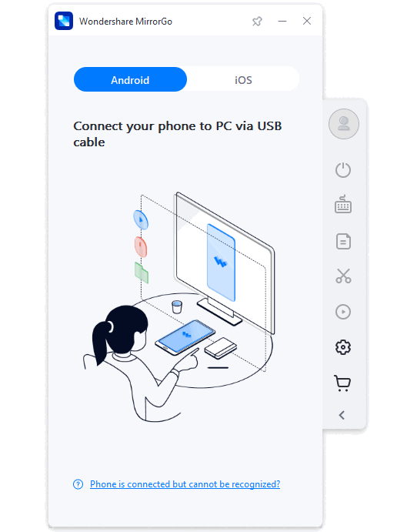This screenshot has height=532, width=397.
Task: Open the 'Phone is connected but cannot be recognized?' link
Action: [185, 484]
